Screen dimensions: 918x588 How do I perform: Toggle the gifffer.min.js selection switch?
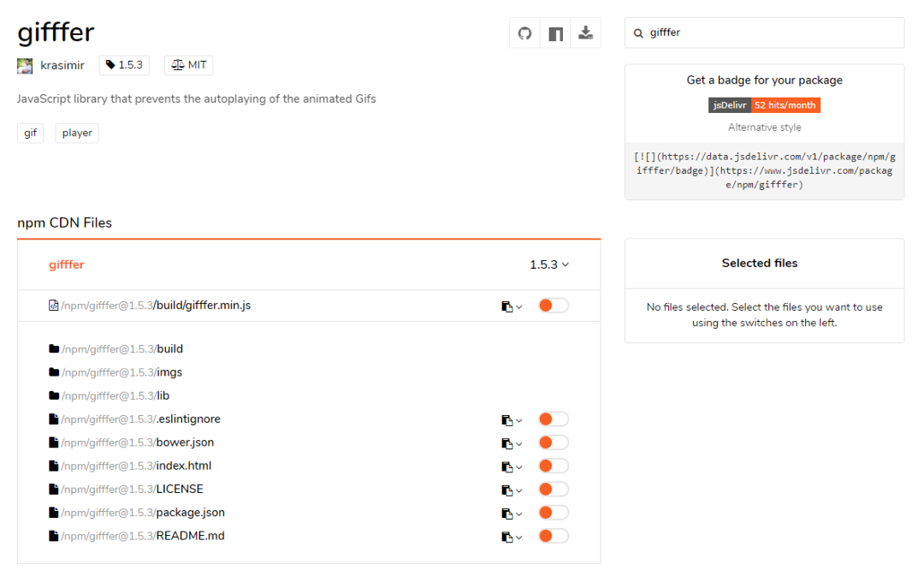point(553,305)
